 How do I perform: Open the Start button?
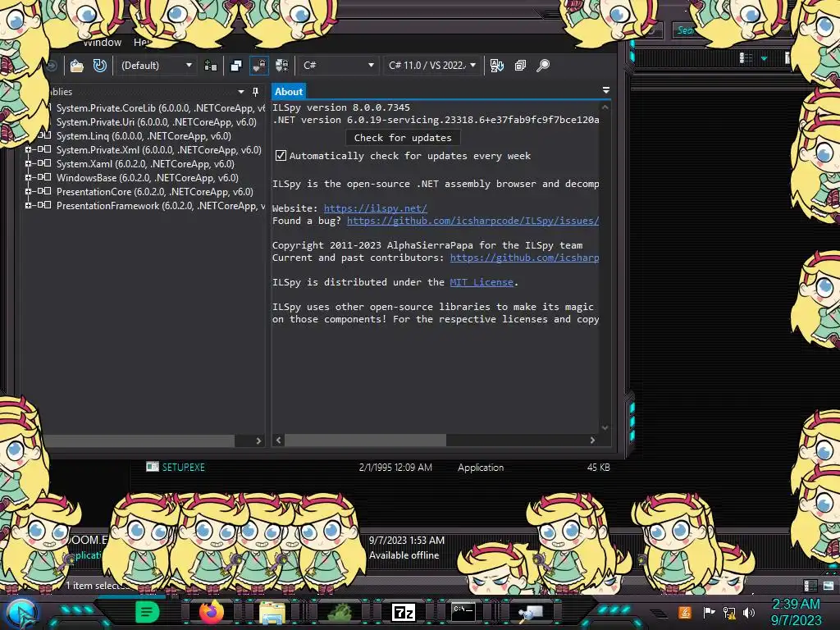21,614
